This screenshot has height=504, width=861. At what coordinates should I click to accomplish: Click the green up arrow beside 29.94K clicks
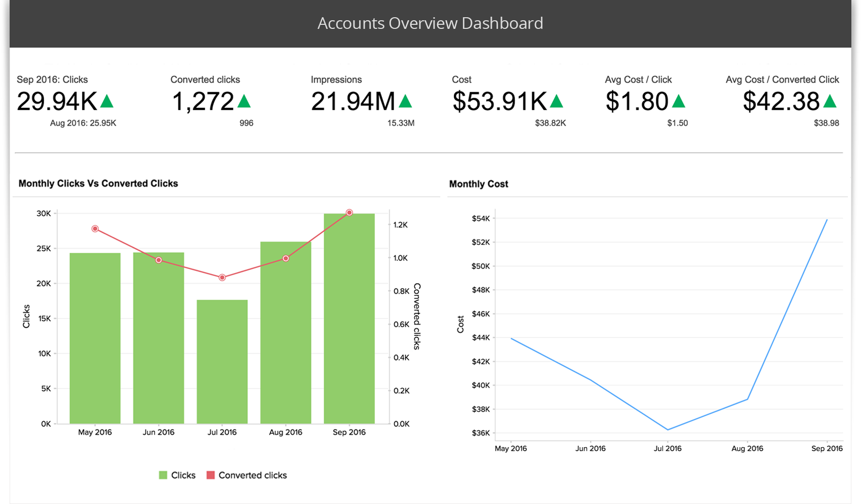[x=107, y=102]
